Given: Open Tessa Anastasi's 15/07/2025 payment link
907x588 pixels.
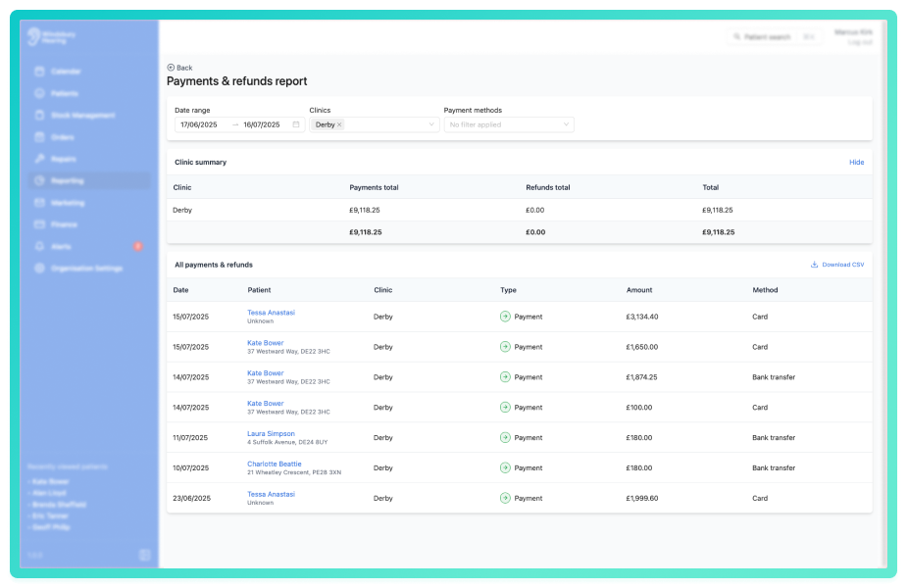Looking at the screenshot, I should tap(271, 313).
